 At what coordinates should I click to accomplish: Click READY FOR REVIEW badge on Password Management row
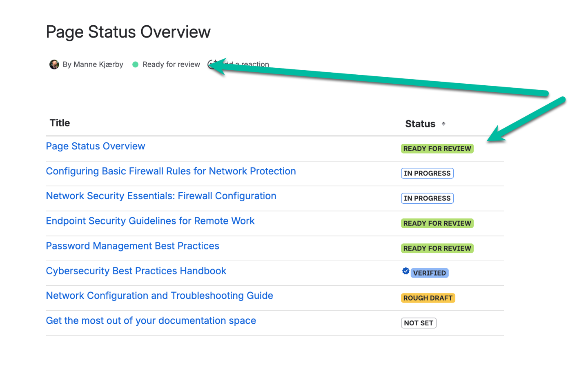coord(437,248)
